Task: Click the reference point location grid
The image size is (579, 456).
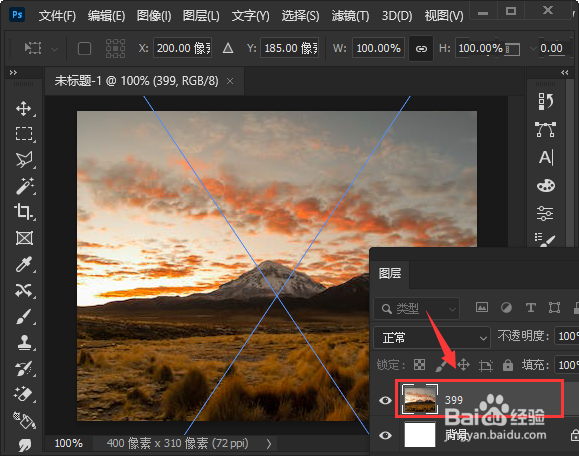Action: point(115,48)
